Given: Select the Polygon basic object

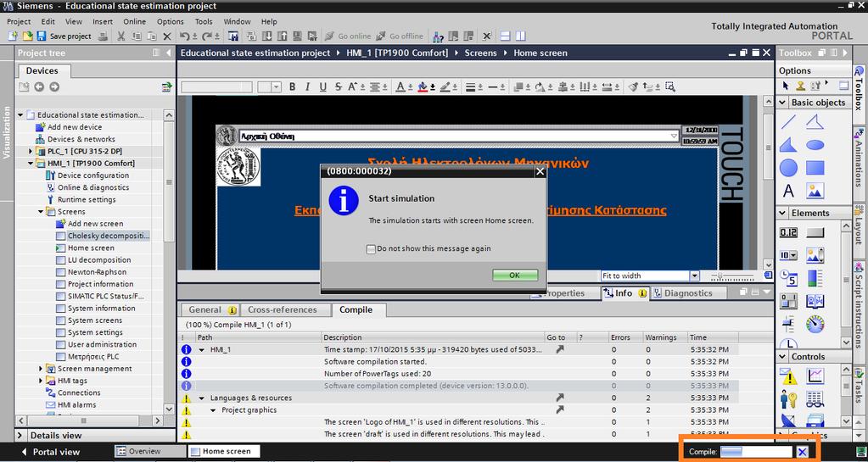Looking at the screenshot, I should tap(788, 145).
